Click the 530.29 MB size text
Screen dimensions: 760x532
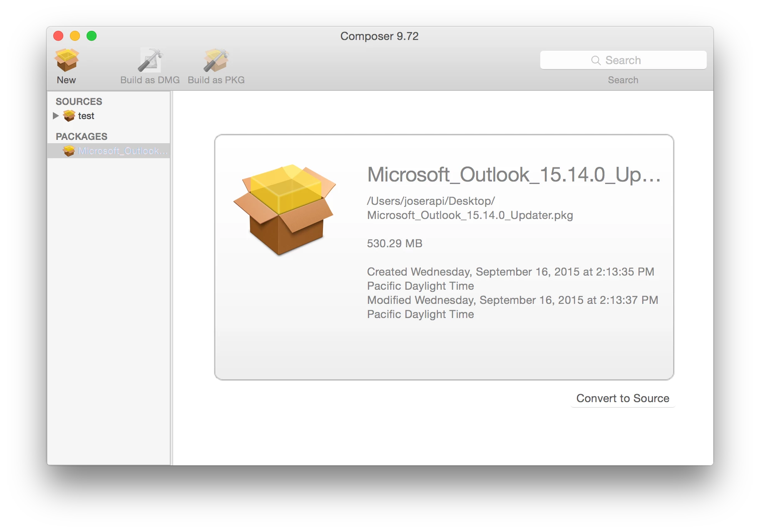(x=395, y=244)
